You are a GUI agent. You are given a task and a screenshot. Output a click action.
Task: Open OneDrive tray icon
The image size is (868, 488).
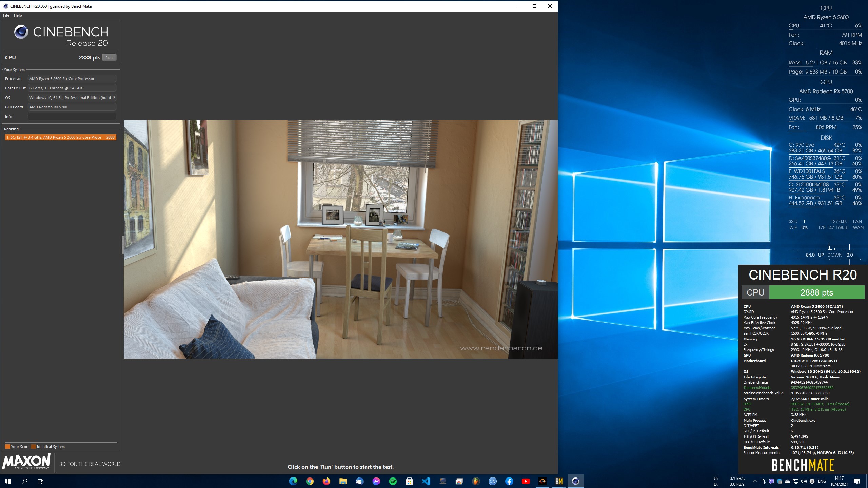point(788,481)
